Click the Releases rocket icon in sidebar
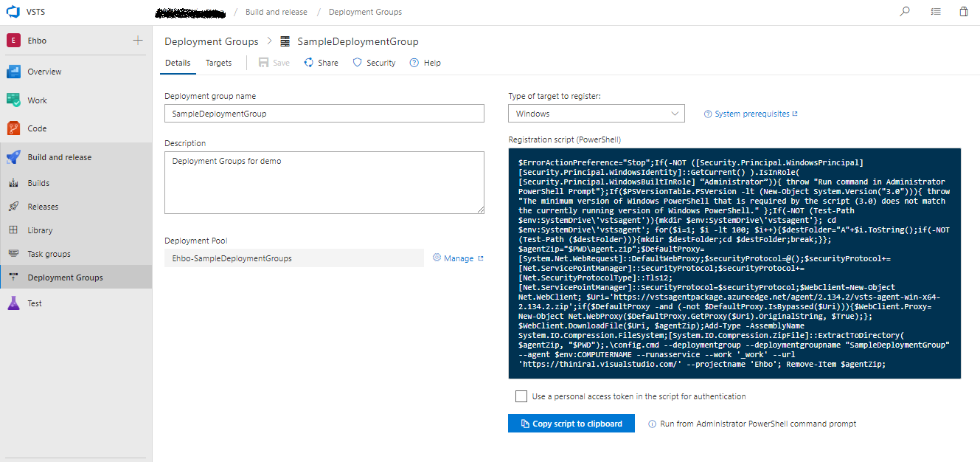The height and width of the screenshot is (462, 980). (x=13, y=207)
